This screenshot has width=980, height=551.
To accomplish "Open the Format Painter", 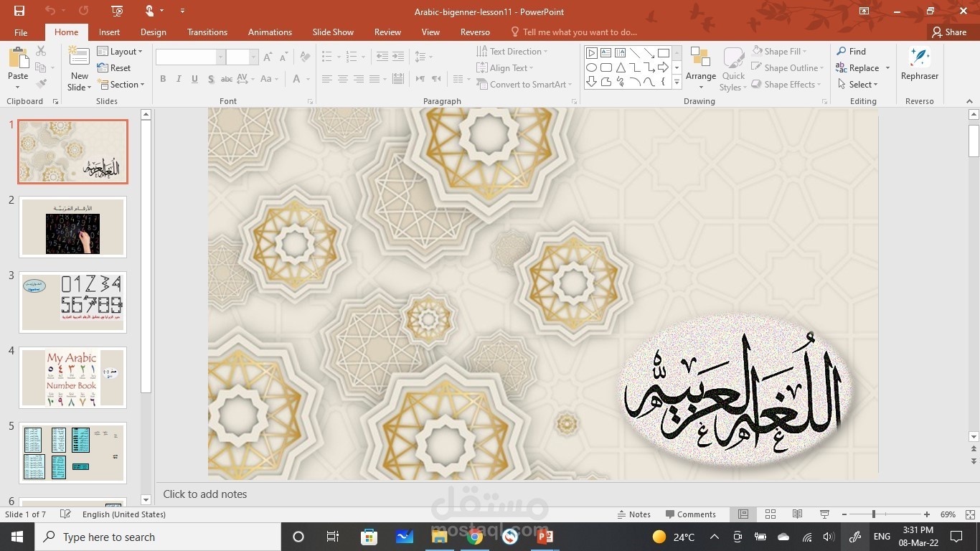I will click(x=41, y=84).
